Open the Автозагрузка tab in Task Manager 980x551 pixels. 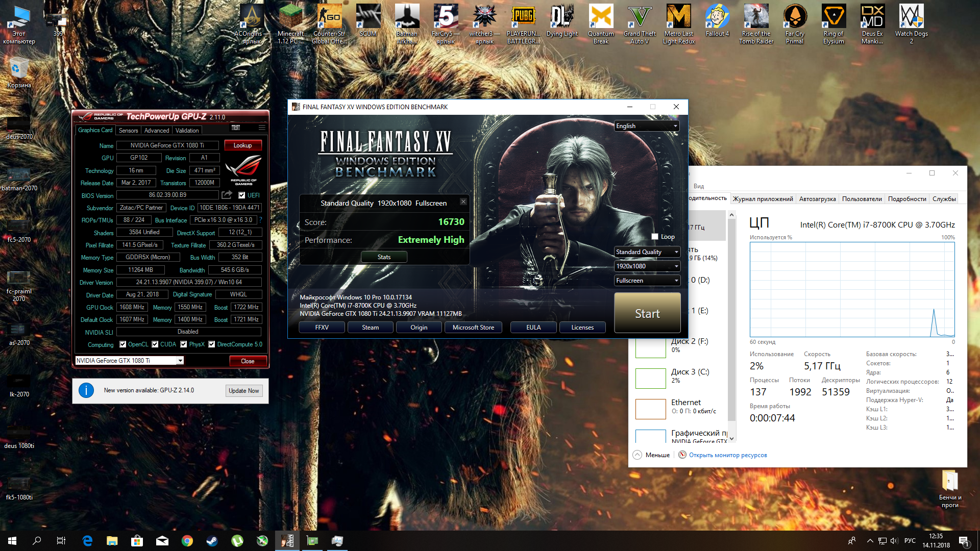coord(817,199)
